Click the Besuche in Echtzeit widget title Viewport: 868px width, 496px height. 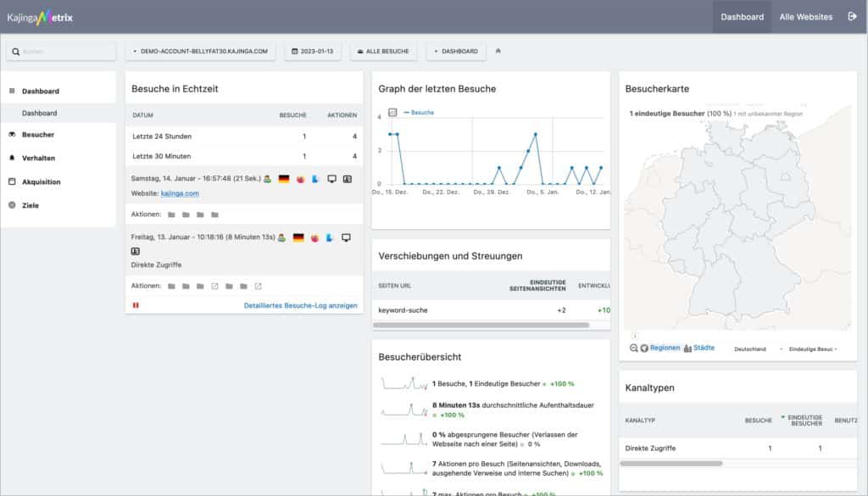click(175, 88)
